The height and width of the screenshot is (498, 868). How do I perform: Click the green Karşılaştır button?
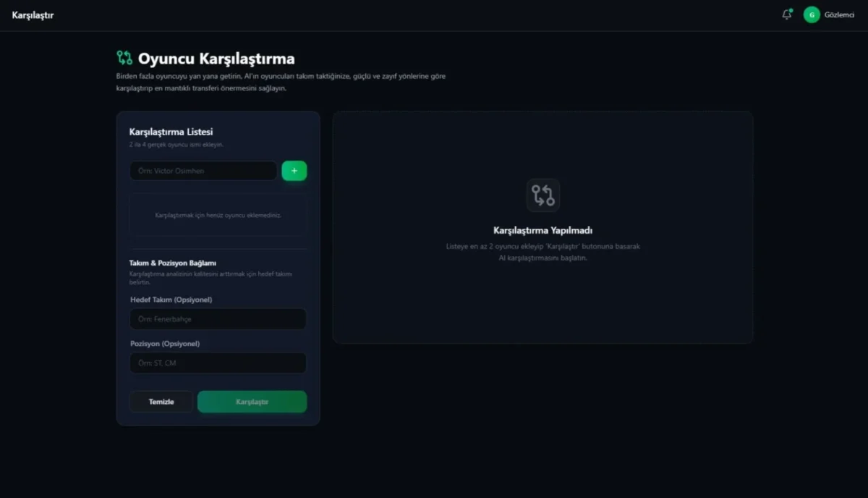[252, 402]
